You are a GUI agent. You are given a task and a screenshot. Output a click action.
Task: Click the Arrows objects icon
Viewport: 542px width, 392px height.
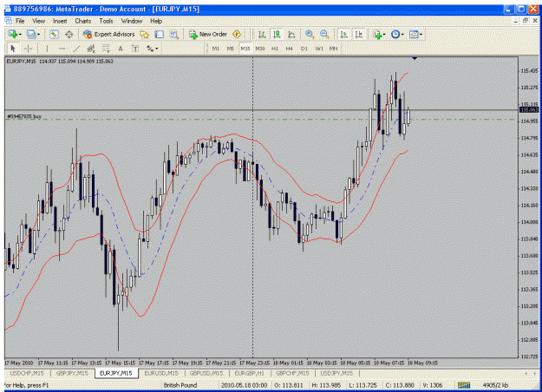(x=150, y=49)
